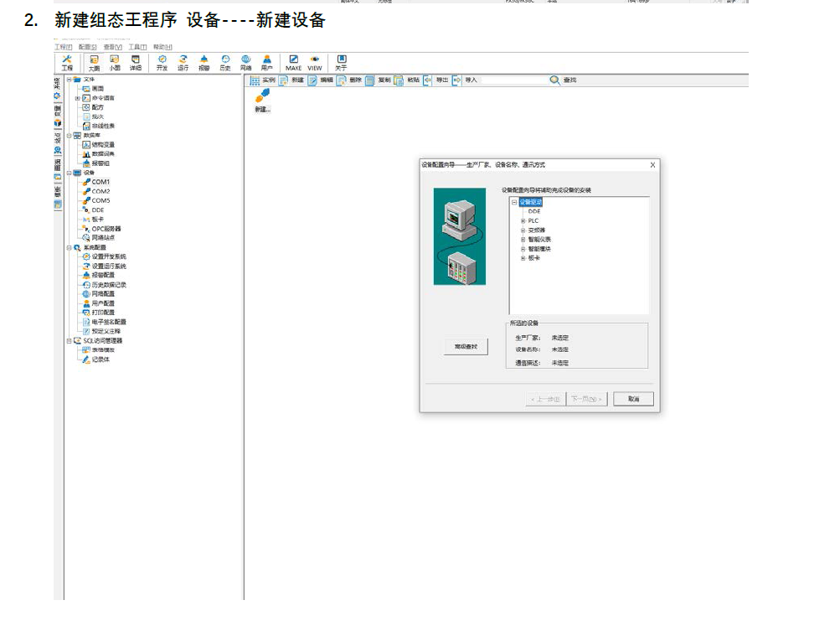Click the search input field beside 查找
This screenshot has height=626, width=840.
click(514, 80)
